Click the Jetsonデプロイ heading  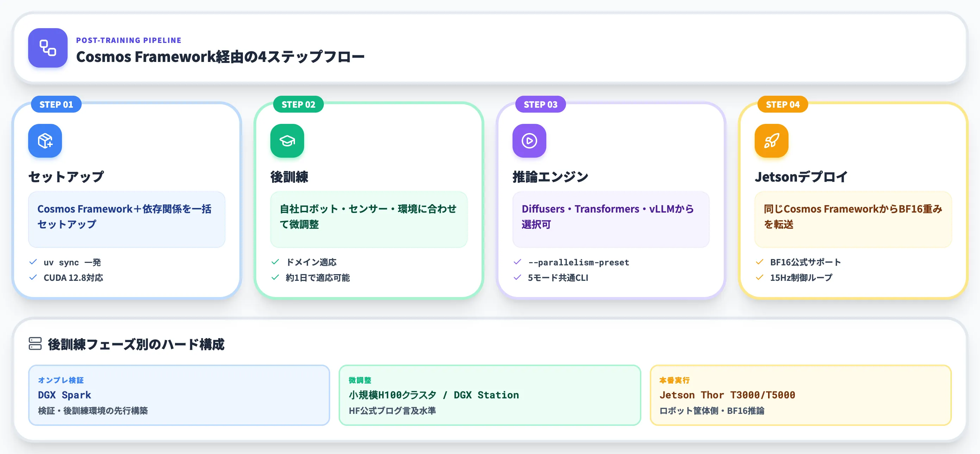pyautogui.click(x=801, y=177)
